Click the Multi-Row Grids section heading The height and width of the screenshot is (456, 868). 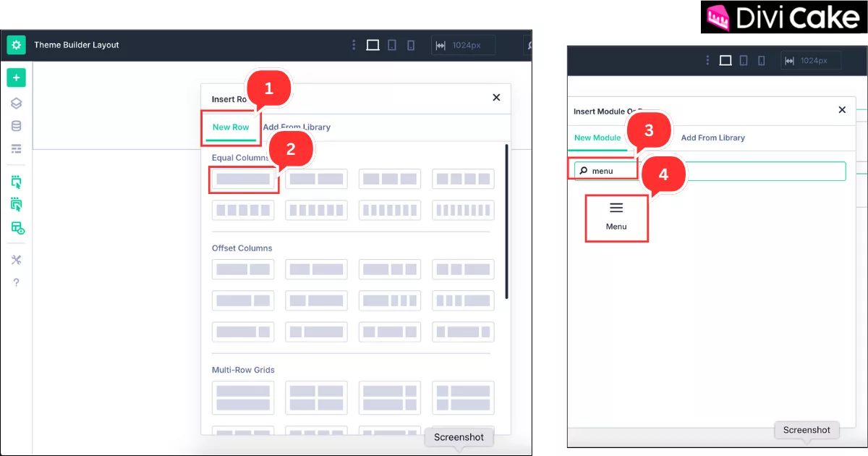pyautogui.click(x=243, y=370)
